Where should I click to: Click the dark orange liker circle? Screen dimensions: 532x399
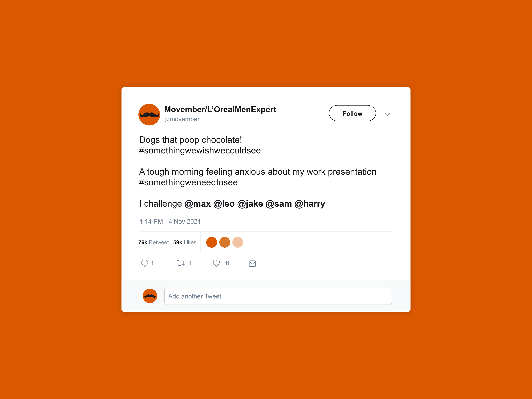click(x=212, y=242)
